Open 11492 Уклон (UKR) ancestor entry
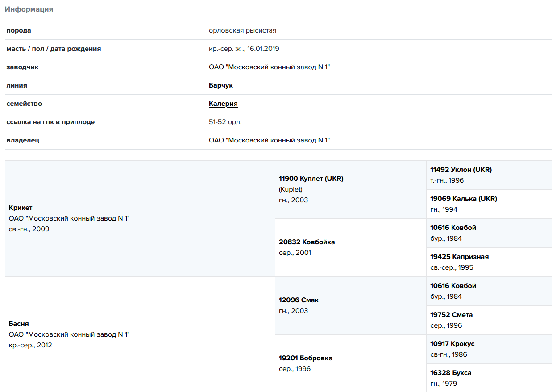Image resolution: width=552 pixels, height=392 pixels. click(461, 170)
